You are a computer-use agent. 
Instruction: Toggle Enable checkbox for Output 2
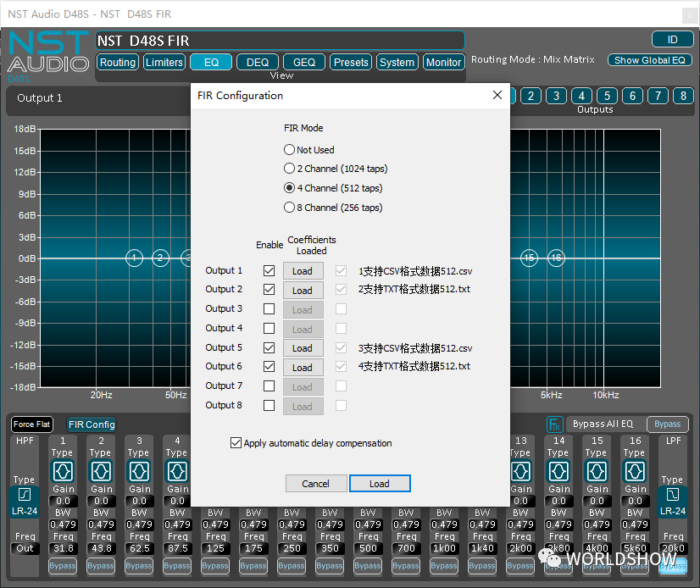coord(269,289)
